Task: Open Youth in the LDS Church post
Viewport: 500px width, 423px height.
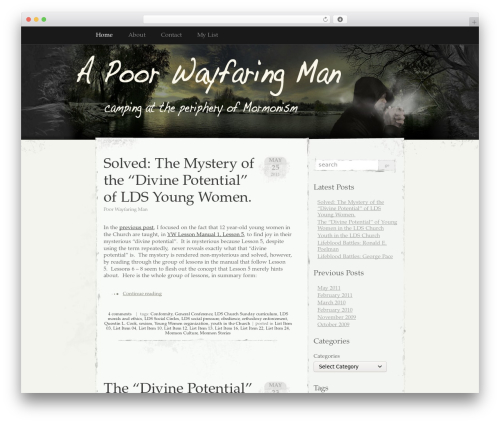Action: click(x=348, y=235)
